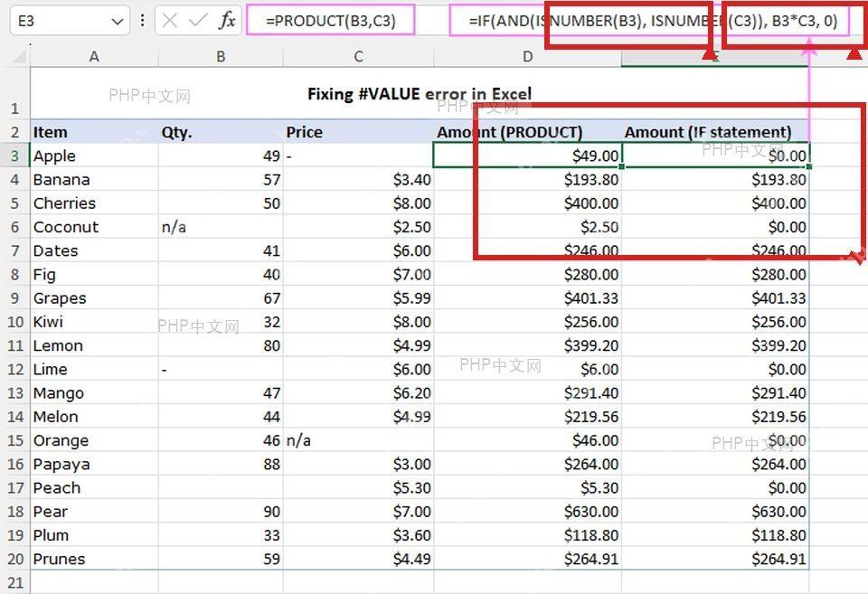Select the 'Lime' cell
Screen dimensions: 868x594
[94, 369]
